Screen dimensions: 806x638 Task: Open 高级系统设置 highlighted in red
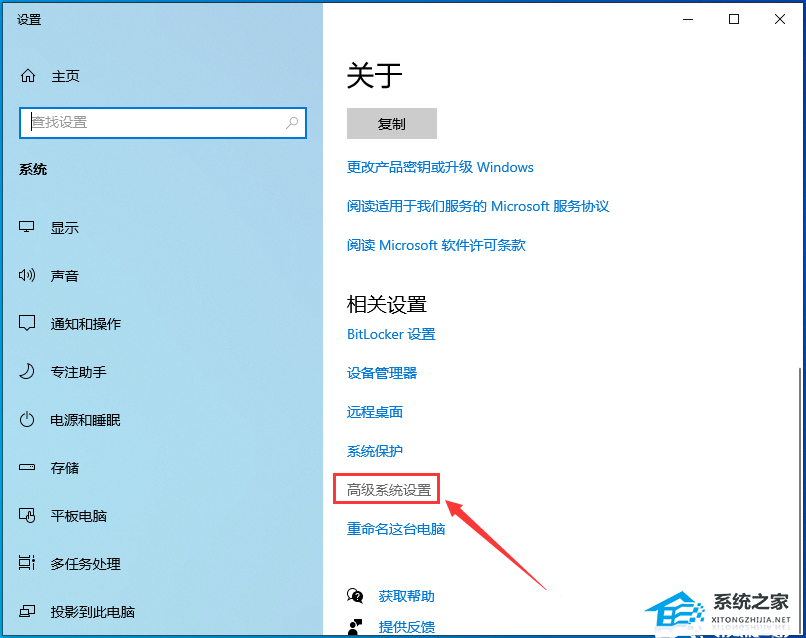(387, 489)
